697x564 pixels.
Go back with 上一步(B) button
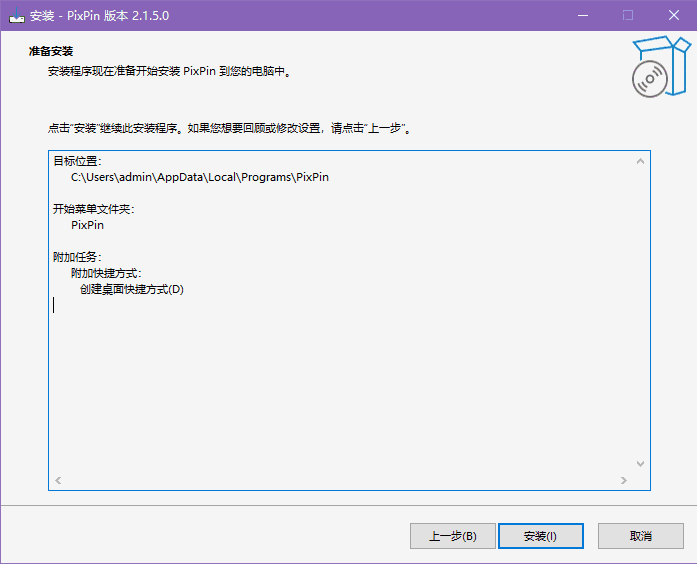pos(453,536)
